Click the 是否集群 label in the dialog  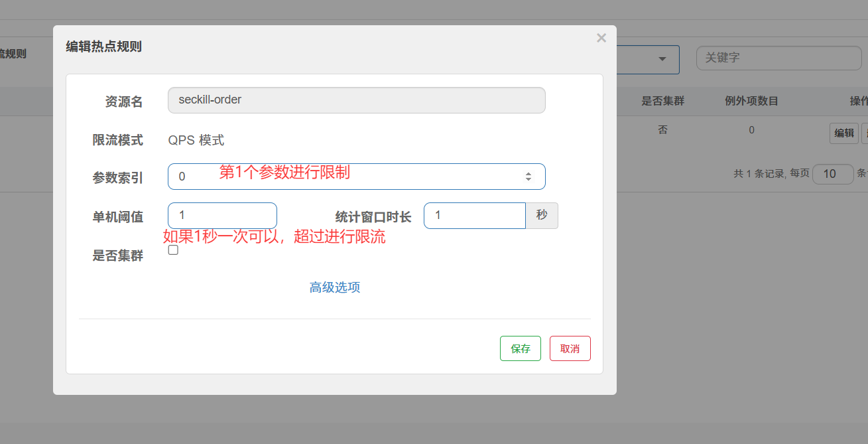coord(117,256)
